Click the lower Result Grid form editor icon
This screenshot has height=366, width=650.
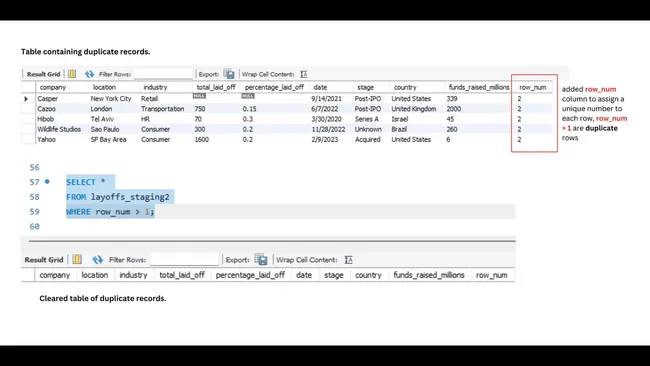pos(77,259)
